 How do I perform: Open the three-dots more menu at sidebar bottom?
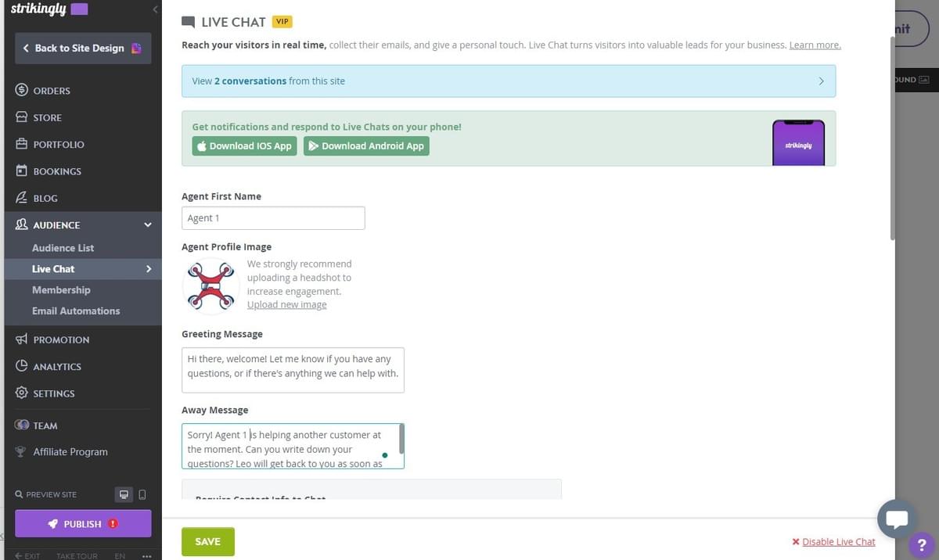click(x=146, y=556)
